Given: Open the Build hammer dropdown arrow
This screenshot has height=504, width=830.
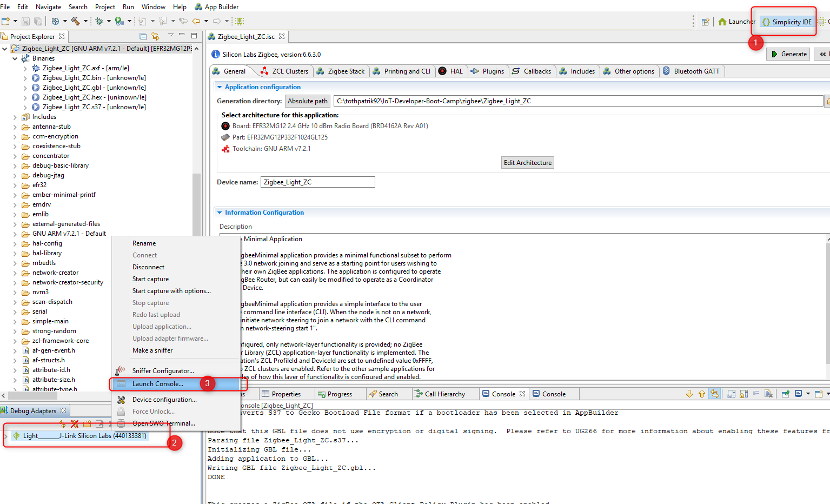Looking at the screenshot, I should (x=85, y=21).
